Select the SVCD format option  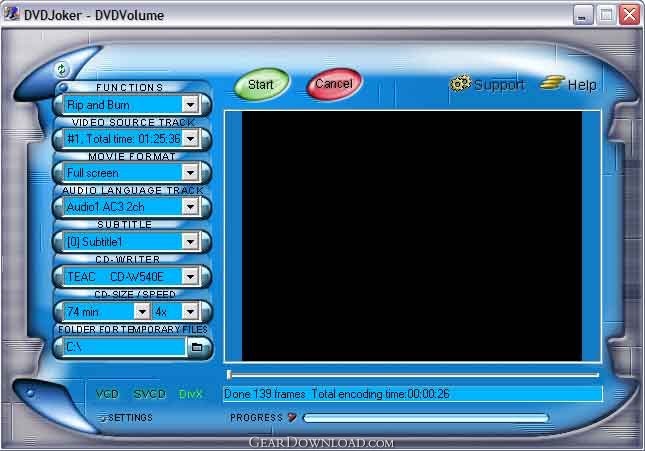pyautogui.click(x=150, y=394)
